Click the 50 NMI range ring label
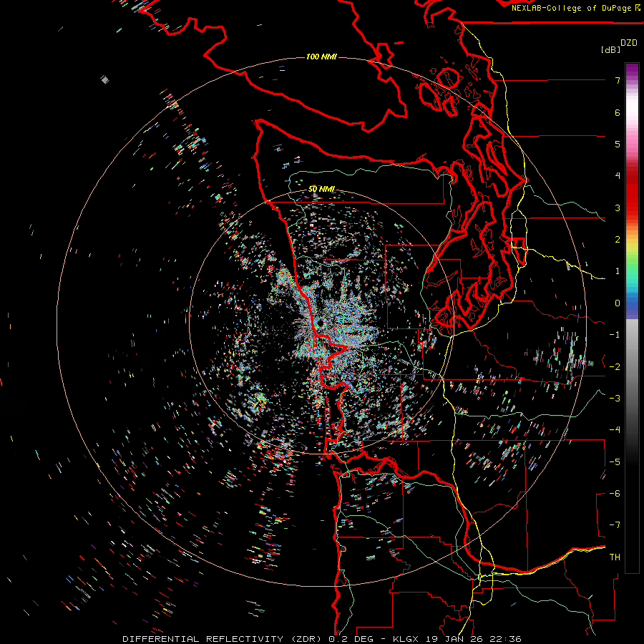The height and width of the screenshot is (644, 644). pos(321,189)
